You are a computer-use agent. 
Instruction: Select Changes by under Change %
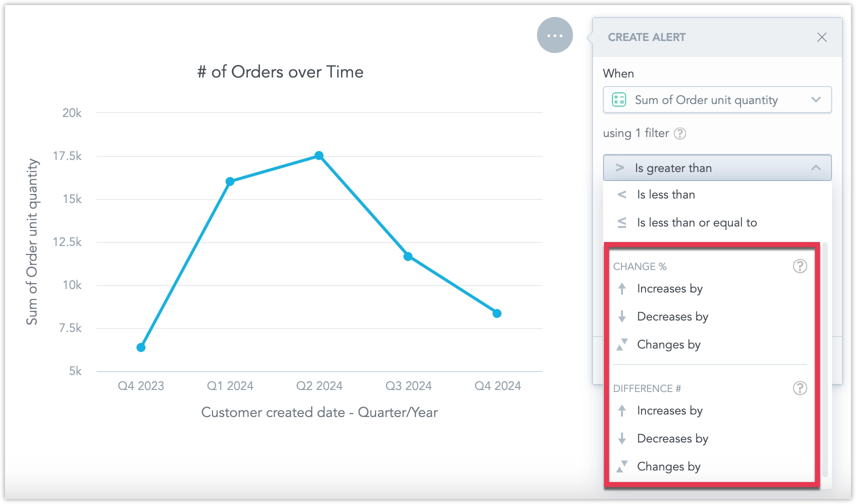710,344
